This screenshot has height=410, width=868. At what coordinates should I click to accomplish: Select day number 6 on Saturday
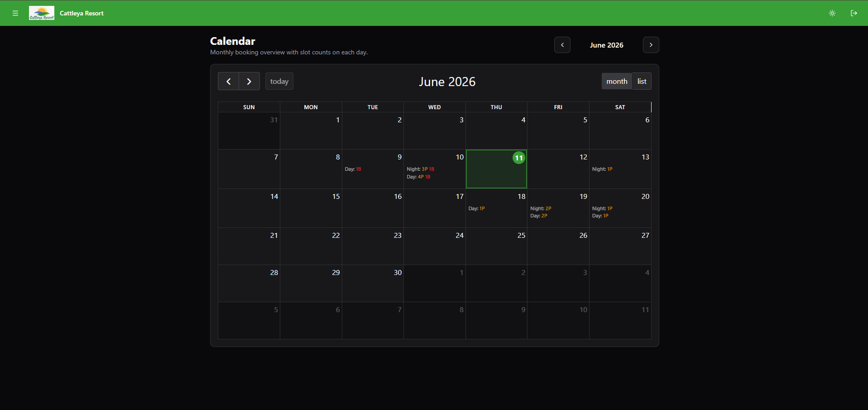coord(647,120)
